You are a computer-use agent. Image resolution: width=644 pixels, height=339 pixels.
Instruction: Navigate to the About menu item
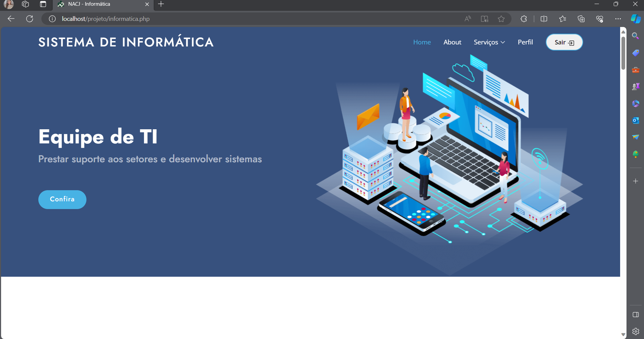(452, 42)
